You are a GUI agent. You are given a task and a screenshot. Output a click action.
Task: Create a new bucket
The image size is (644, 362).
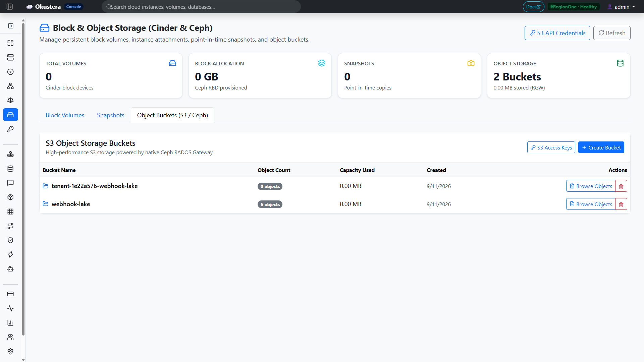[601, 147]
